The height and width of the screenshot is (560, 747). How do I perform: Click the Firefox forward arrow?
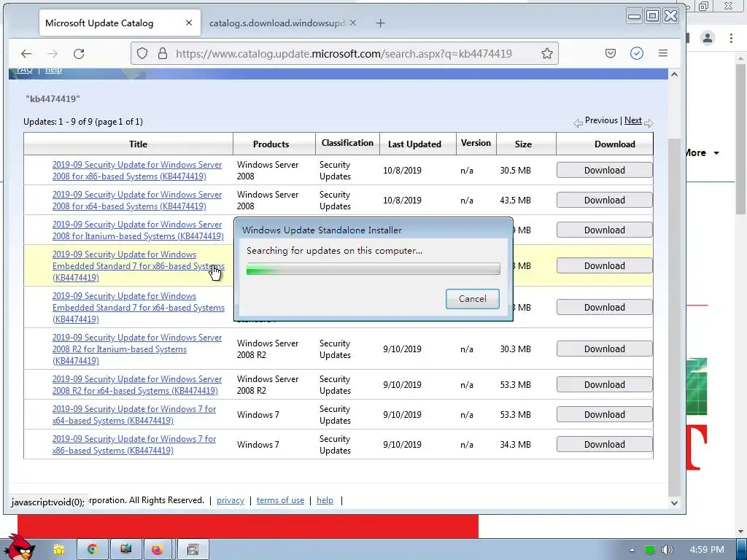(x=53, y=54)
